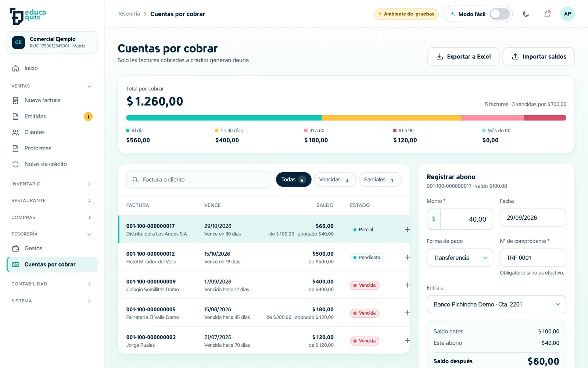Click the Fecha date field

(533, 217)
